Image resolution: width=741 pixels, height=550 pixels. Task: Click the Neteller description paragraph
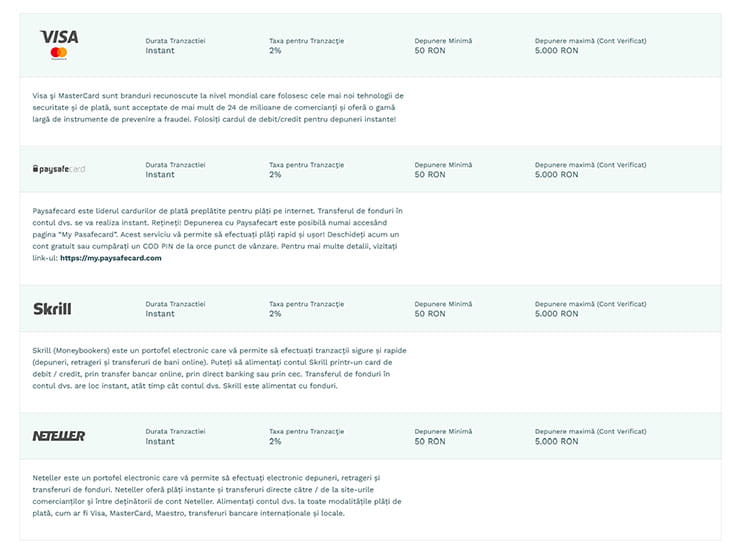point(216,494)
